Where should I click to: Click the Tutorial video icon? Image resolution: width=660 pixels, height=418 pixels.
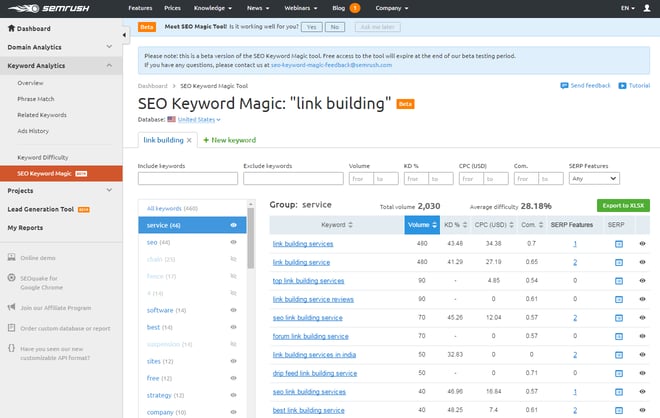pos(622,86)
